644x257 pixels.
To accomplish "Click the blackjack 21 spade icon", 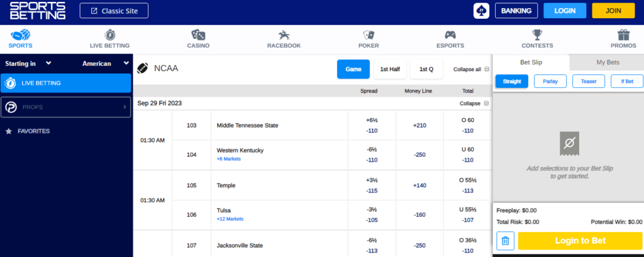I will (481, 11).
